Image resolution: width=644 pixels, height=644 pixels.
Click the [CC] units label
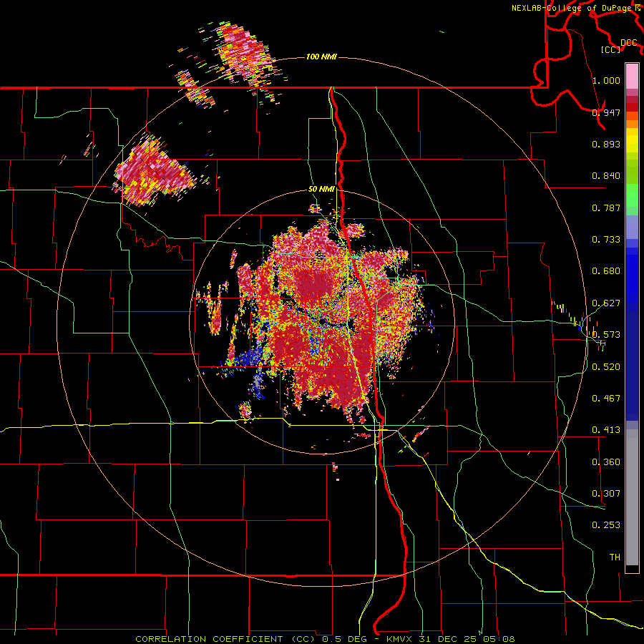click(611, 49)
